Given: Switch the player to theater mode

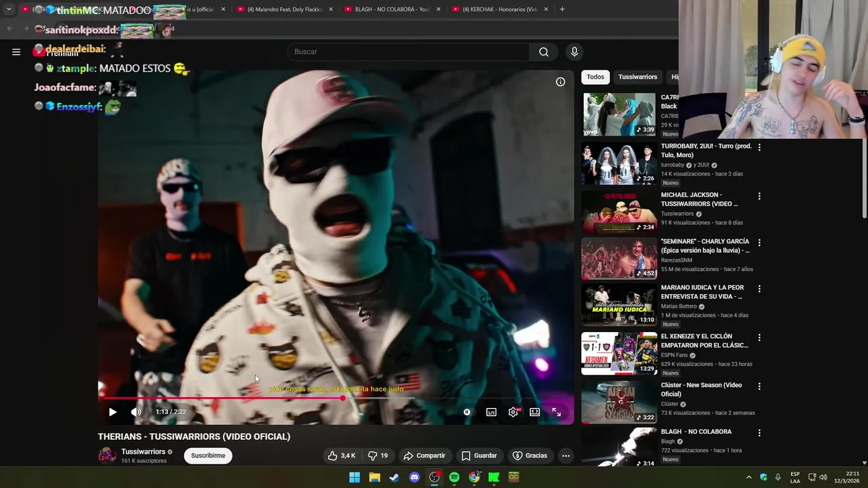Looking at the screenshot, I should tap(534, 411).
